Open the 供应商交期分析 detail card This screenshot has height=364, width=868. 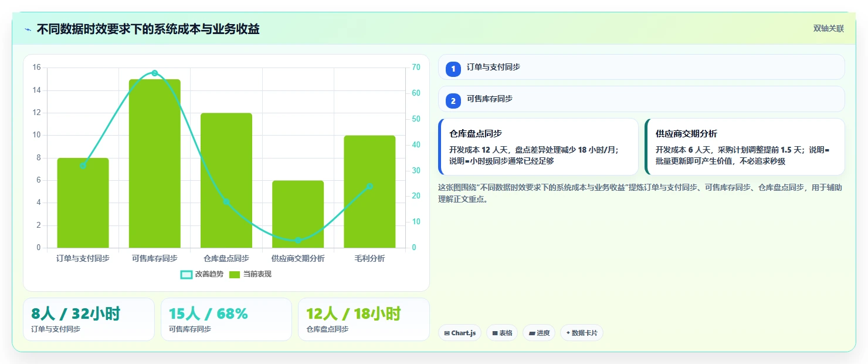coord(744,147)
